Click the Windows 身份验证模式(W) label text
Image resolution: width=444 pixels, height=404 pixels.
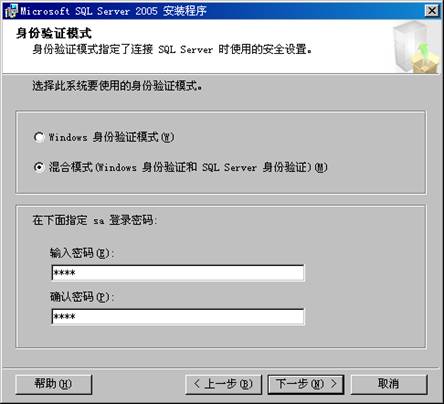click(112, 137)
